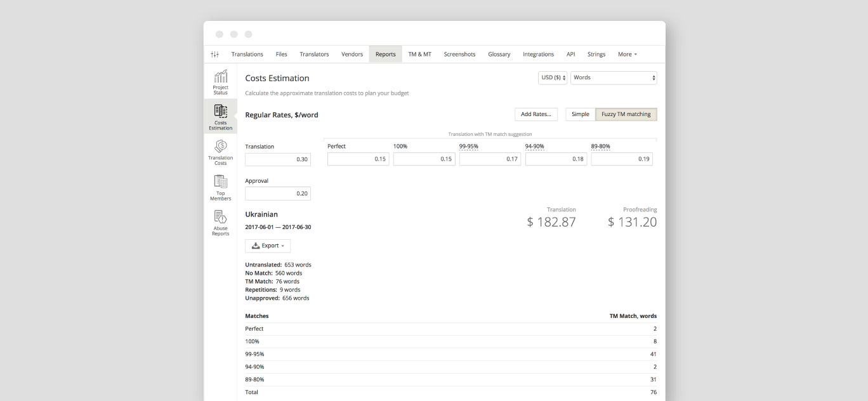The image size is (868, 401).
Task: Open the Integrations page
Action: pos(538,54)
